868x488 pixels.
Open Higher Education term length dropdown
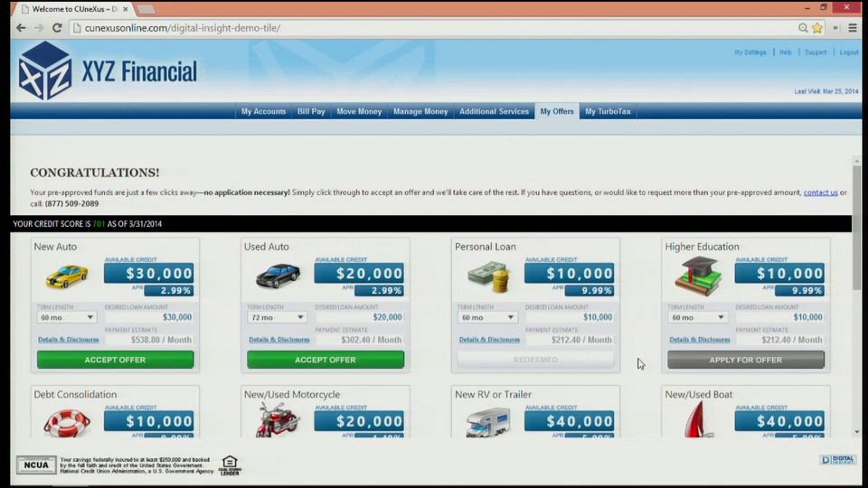[x=697, y=317]
